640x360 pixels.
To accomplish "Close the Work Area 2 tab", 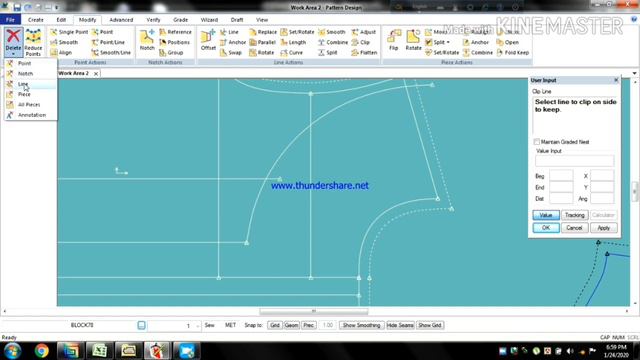I will click(x=96, y=73).
